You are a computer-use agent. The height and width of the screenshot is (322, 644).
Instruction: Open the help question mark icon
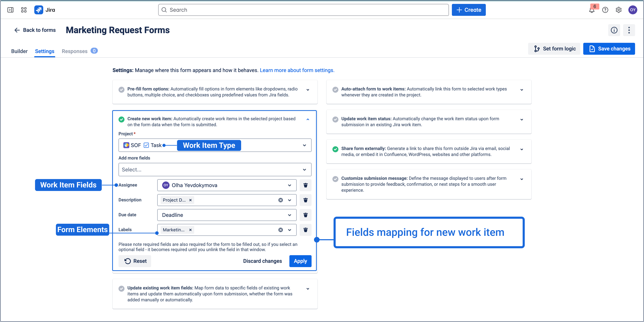click(x=605, y=10)
